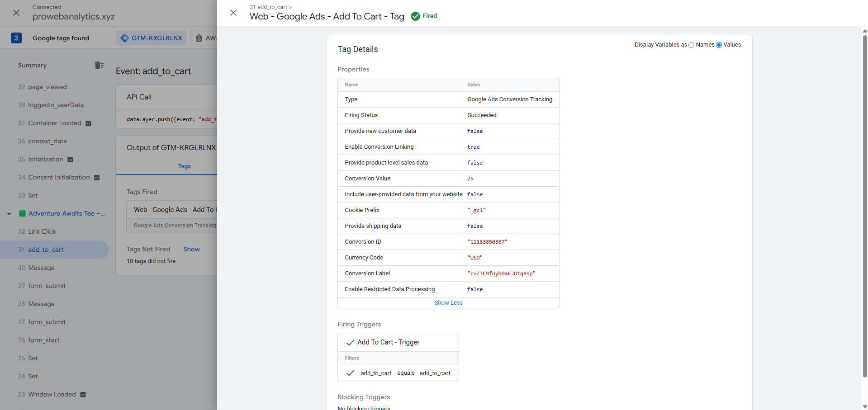The height and width of the screenshot is (410, 868).
Task: Select the 32 Link Click event
Action: [x=42, y=231]
